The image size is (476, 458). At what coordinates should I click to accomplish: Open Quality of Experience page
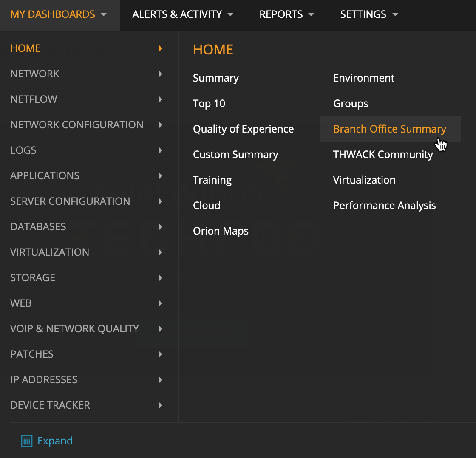tap(243, 129)
